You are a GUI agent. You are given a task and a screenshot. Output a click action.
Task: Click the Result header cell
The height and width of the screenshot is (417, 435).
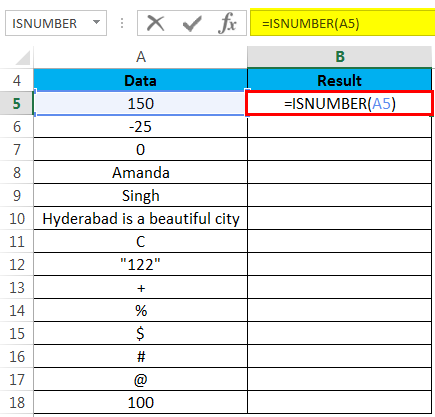pos(340,80)
